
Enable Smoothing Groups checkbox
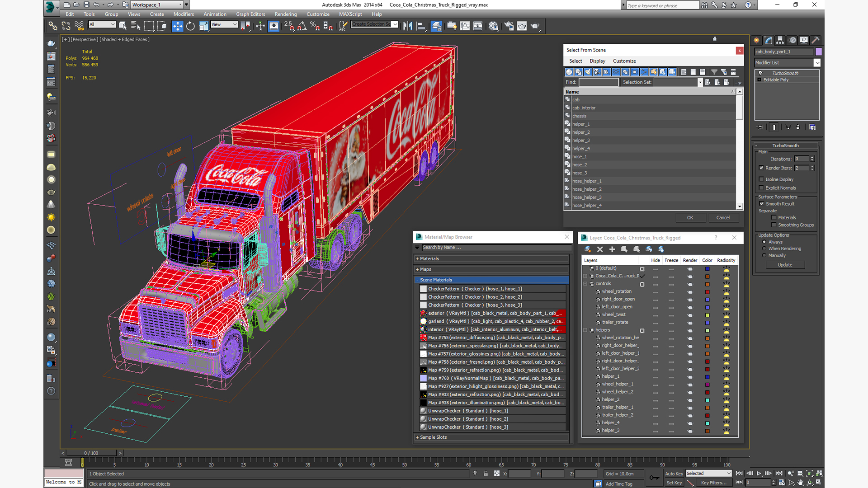pos(774,225)
